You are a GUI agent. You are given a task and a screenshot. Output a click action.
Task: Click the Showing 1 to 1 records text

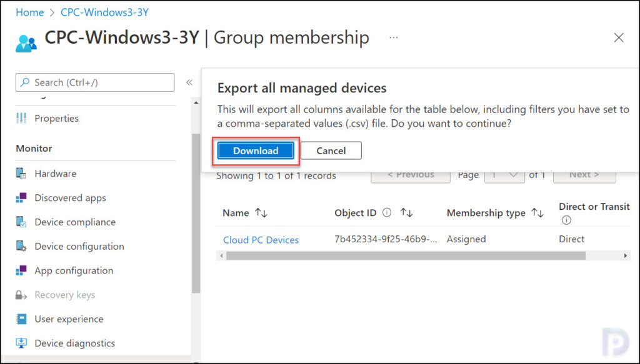pos(276,175)
